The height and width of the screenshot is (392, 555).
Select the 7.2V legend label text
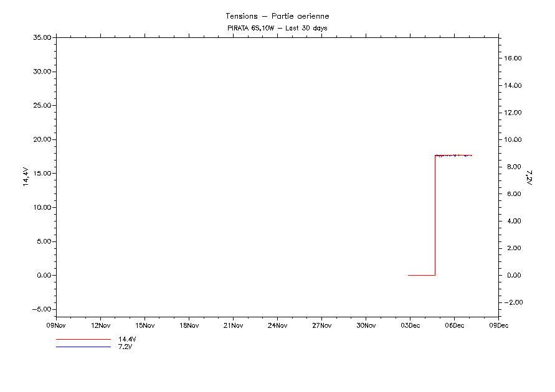pyautogui.click(x=125, y=347)
